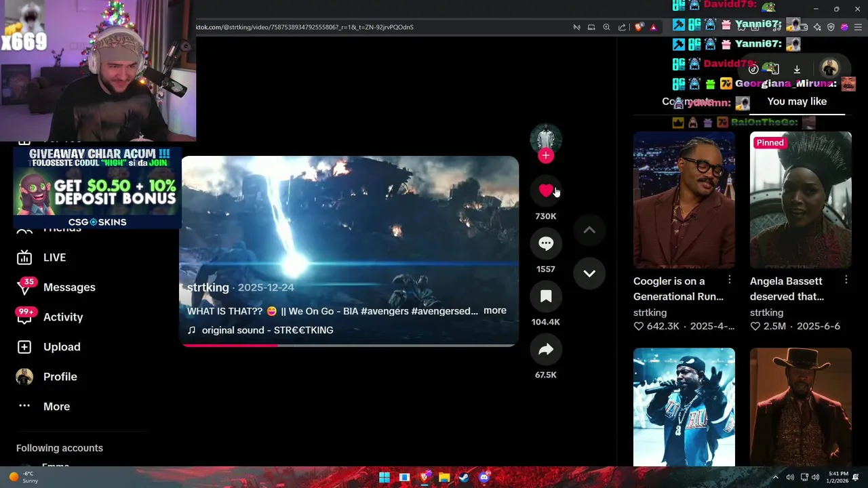Open the Brave hamburger menu
868x488 pixels.
point(858,27)
